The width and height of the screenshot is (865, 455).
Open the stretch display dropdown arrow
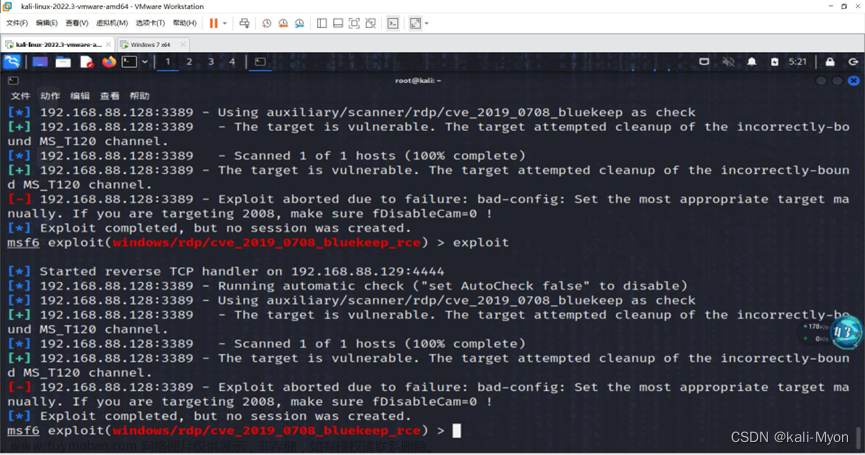click(x=426, y=23)
